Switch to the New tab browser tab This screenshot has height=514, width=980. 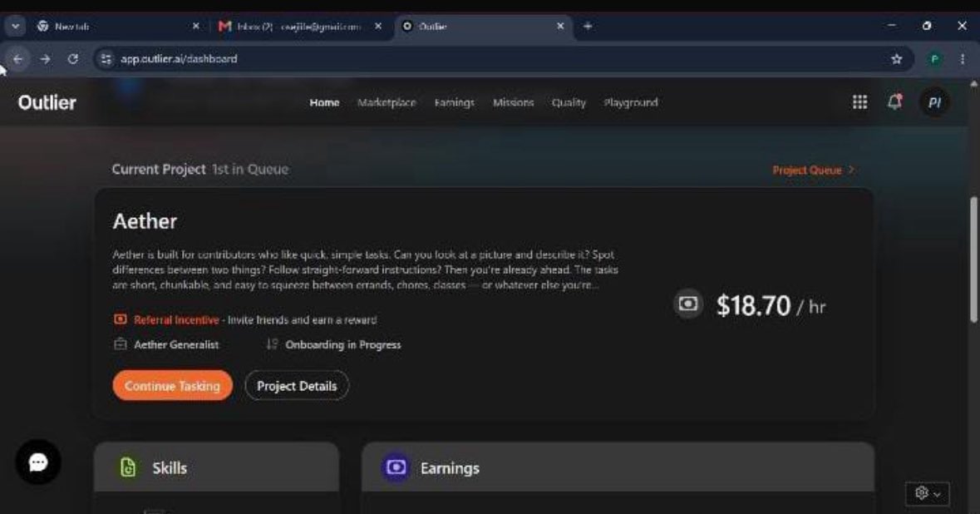[x=116, y=27]
